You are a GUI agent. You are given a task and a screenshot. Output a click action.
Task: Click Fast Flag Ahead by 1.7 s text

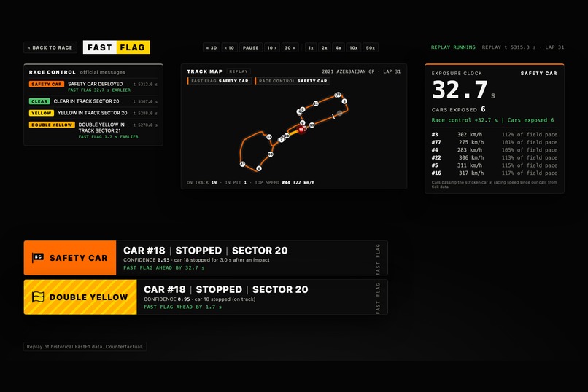coord(182,307)
